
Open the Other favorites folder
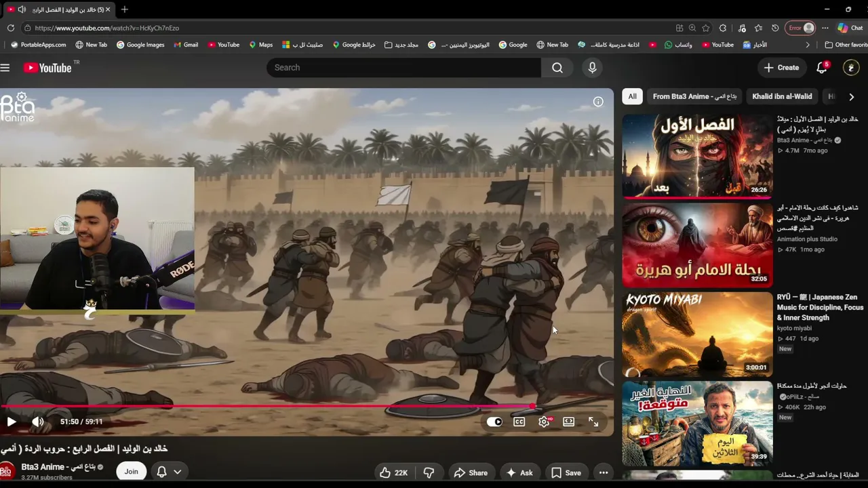(846, 45)
